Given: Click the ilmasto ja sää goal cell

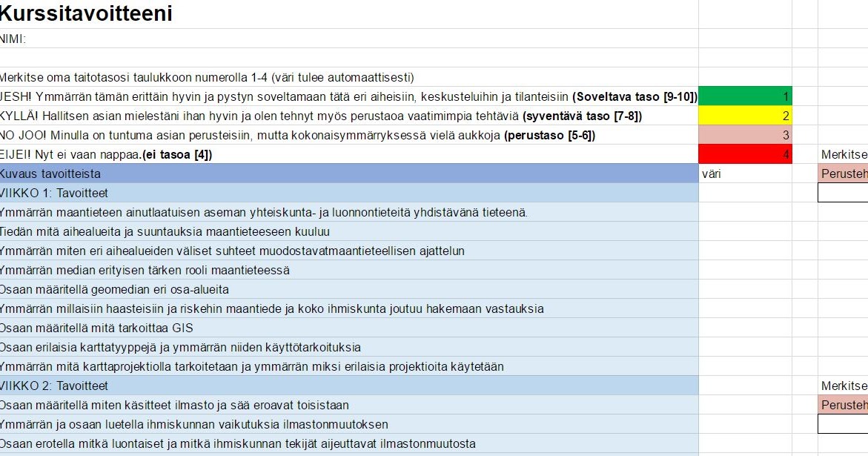Looking at the screenshot, I should coord(222,404).
